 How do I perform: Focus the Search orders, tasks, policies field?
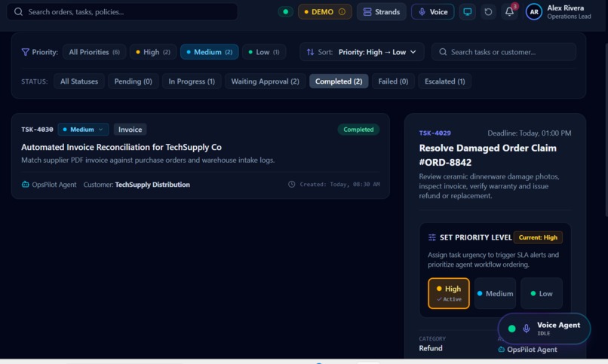pos(122,11)
